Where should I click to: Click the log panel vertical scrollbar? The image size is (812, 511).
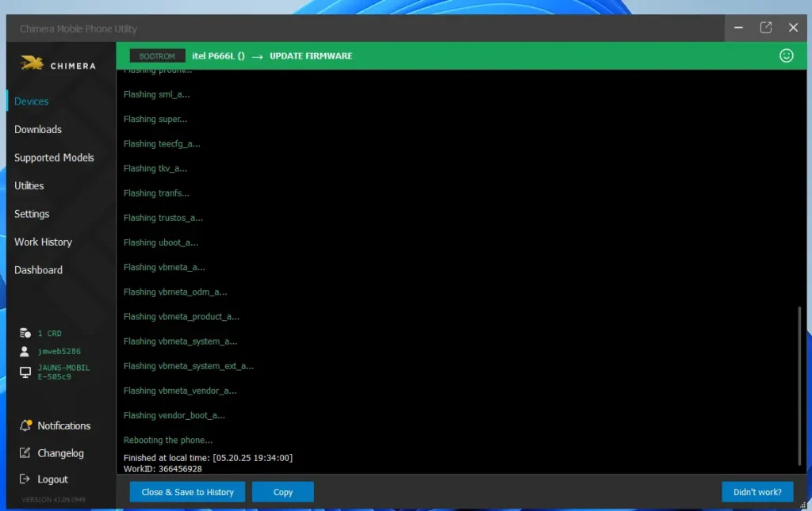[x=799, y=386]
